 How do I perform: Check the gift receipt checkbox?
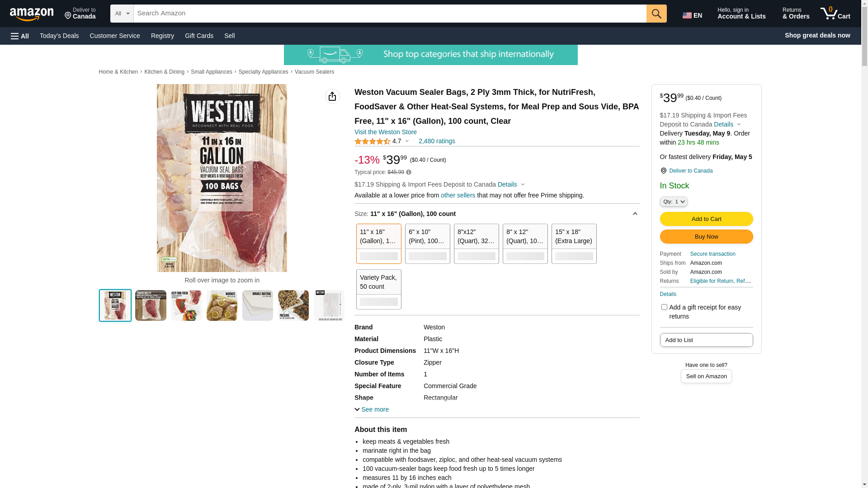tap(664, 307)
